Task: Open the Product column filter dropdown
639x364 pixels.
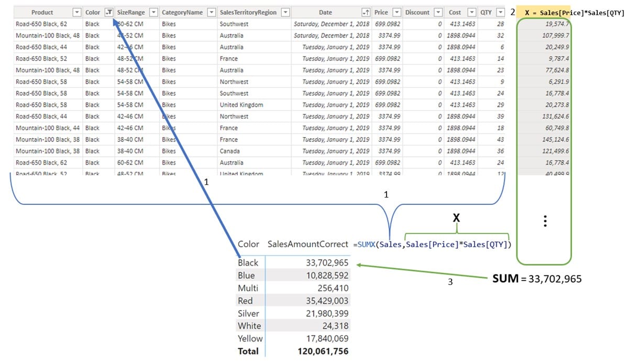Action: [77, 12]
